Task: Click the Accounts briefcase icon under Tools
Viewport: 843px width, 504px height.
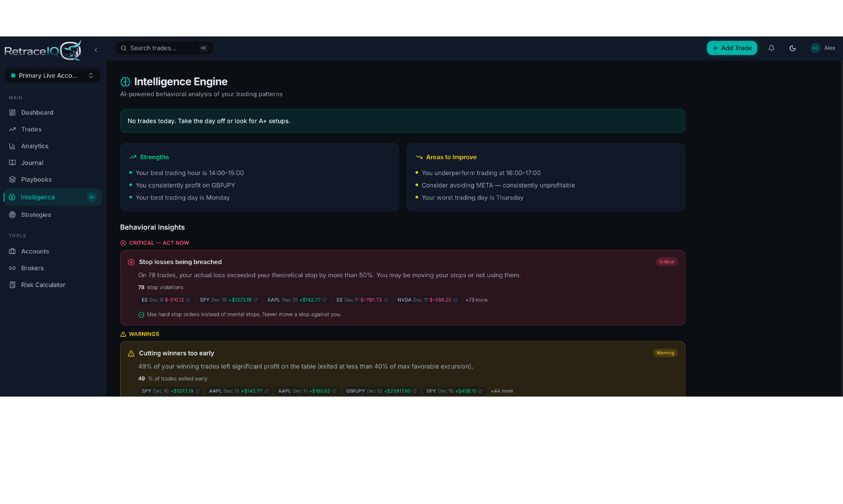Action: 12,251
